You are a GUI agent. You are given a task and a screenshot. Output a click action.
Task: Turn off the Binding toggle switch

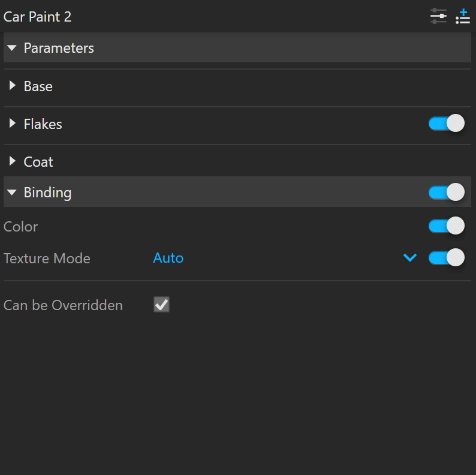(447, 192)
